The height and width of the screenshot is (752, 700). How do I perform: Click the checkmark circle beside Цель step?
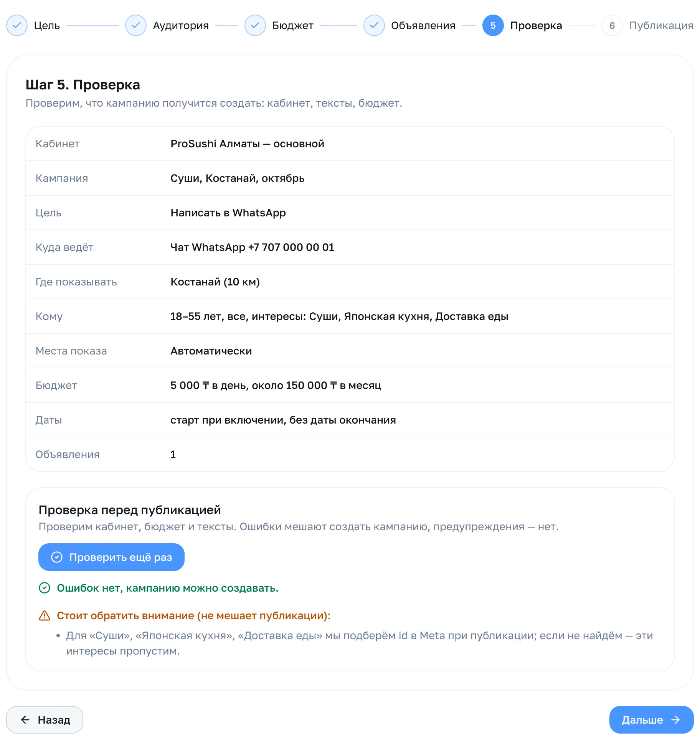click(x=17, y=25)
